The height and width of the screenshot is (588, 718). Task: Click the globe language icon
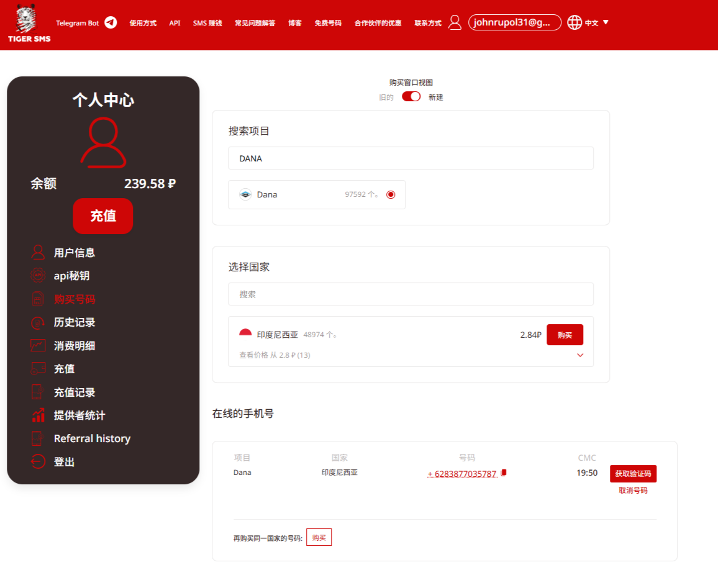point(575,22)
